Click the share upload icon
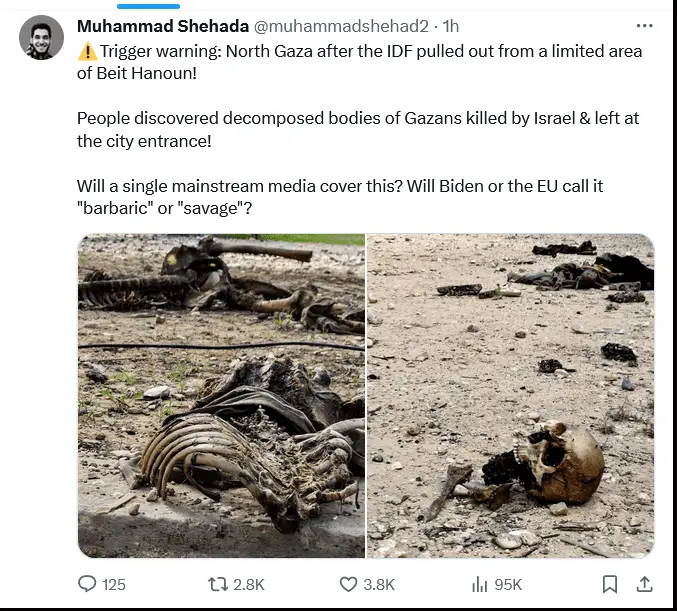The width and height of the screenshot is (677, 611). [645, 584]
